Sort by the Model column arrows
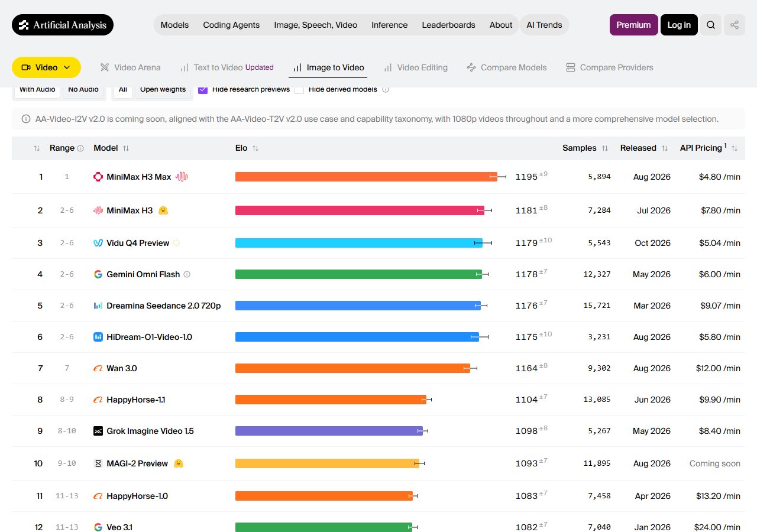 click(126, 148)
